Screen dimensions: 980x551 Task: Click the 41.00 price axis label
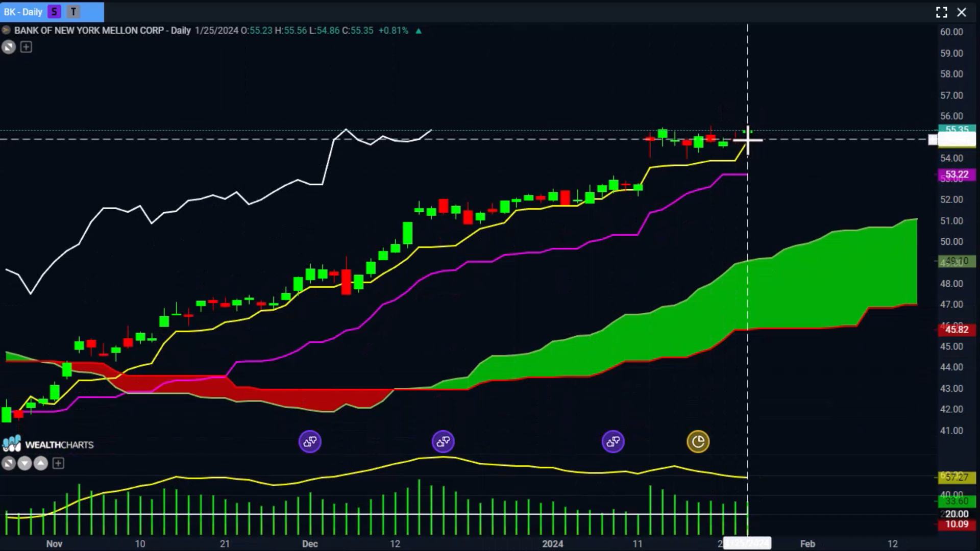(x=952, y=431)
